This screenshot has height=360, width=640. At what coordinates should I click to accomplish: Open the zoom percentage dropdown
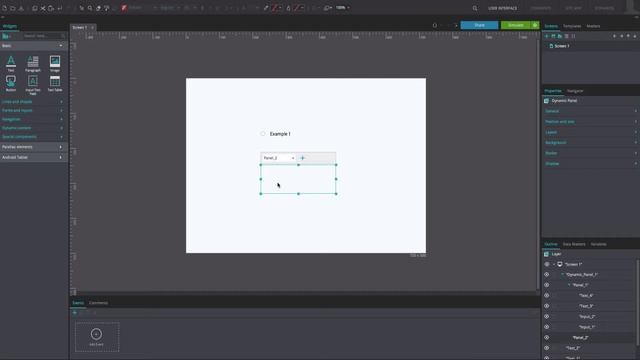point(343,8)
